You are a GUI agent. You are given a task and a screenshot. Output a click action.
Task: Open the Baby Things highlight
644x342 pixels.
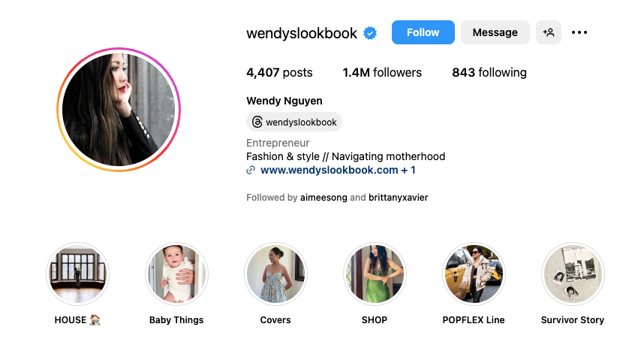point(176,274)
